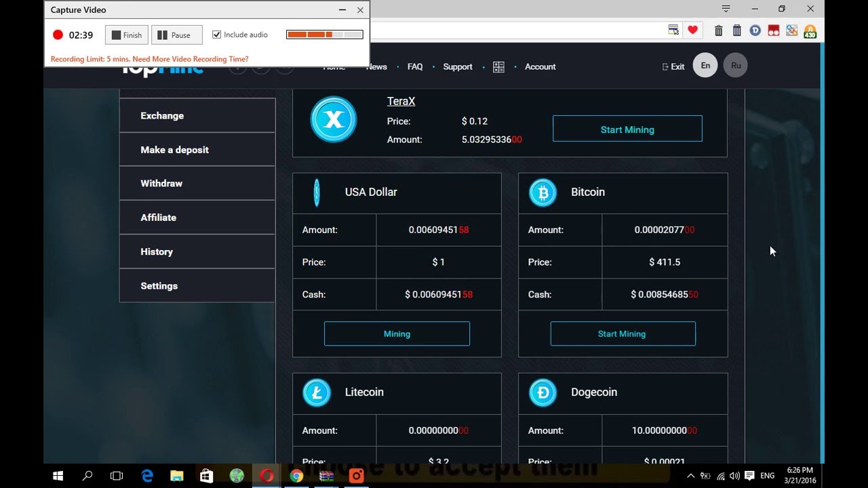Open Affiliate in the sidebar
Image resolution: width=868 pixels, height=488 pixels.
197,218
